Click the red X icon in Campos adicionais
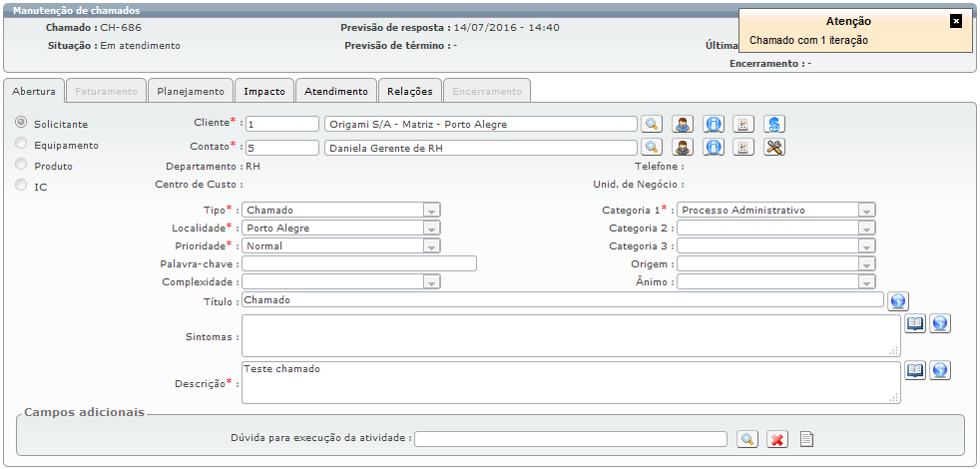Image resolution: width=980 pixels, height=469 pixels. click(x=778, y=439)
